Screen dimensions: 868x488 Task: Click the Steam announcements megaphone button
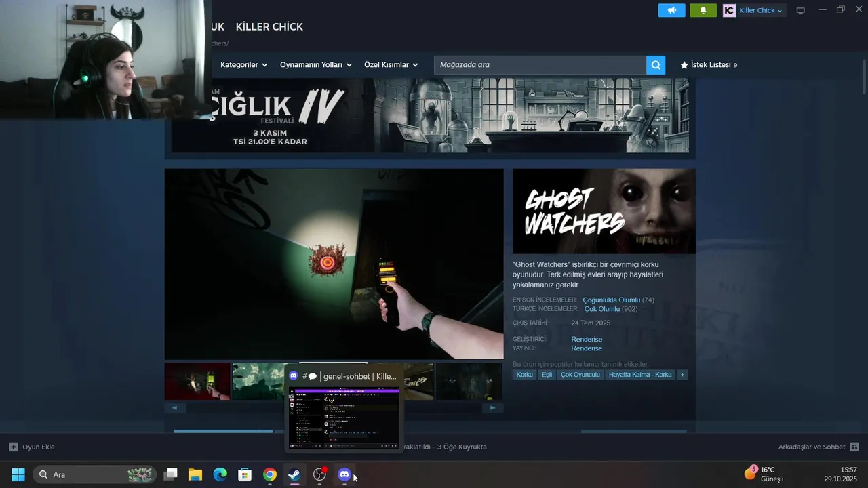[671, 10]
